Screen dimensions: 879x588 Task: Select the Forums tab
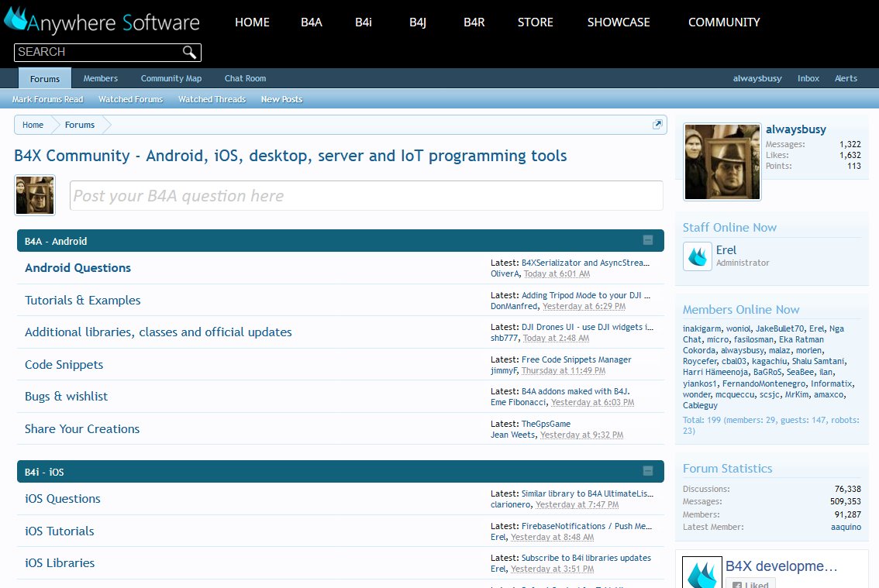[x=45, y=78]
